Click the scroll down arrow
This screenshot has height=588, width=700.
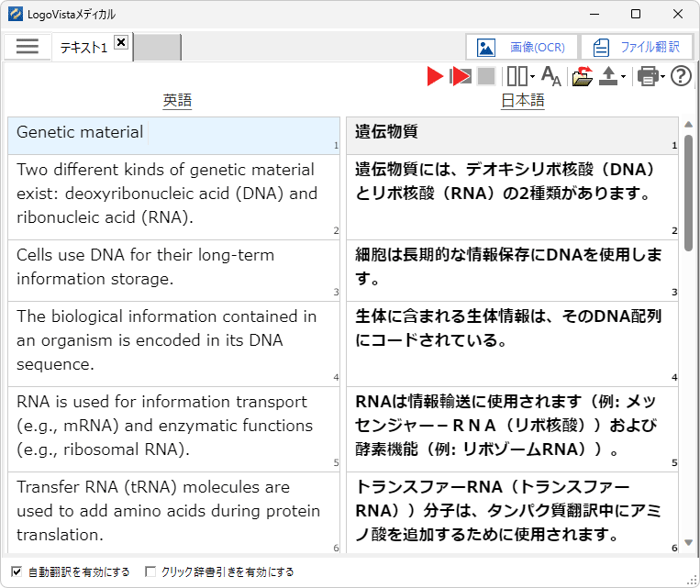[x=688, y=543]
